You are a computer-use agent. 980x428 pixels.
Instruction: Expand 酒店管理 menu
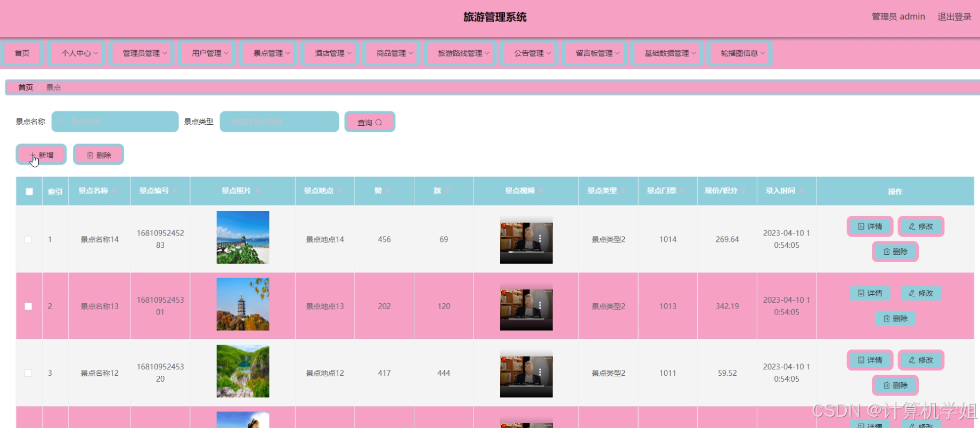coord(330,53)
